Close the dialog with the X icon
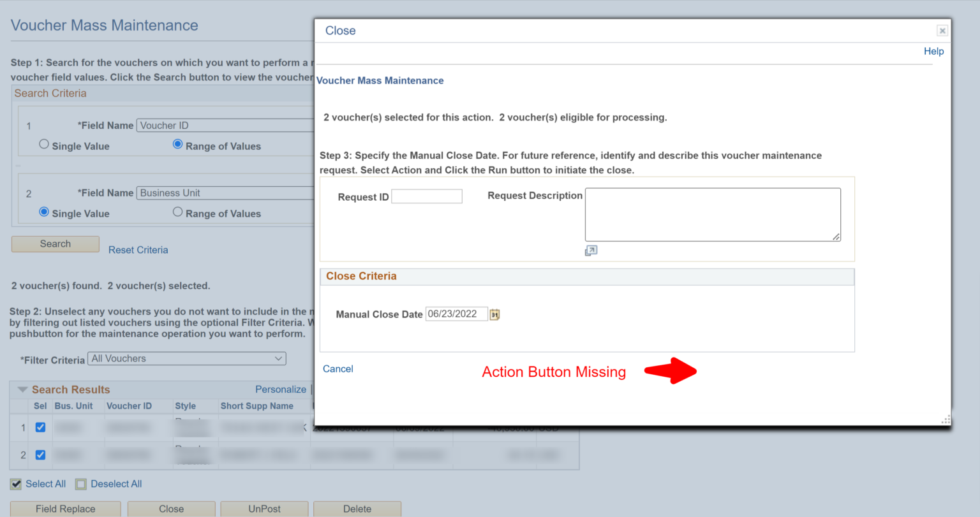The image size is (980, 517). (x=942, y=31)
